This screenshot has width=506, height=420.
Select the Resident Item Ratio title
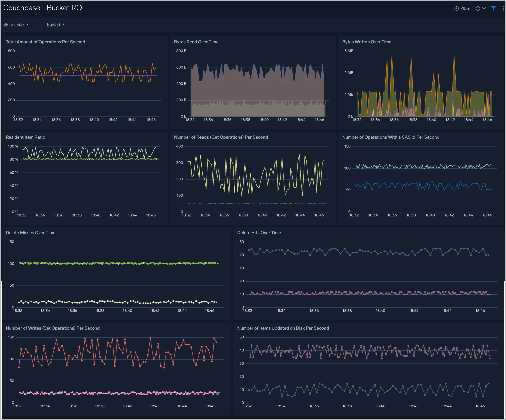tap(25, 137)
